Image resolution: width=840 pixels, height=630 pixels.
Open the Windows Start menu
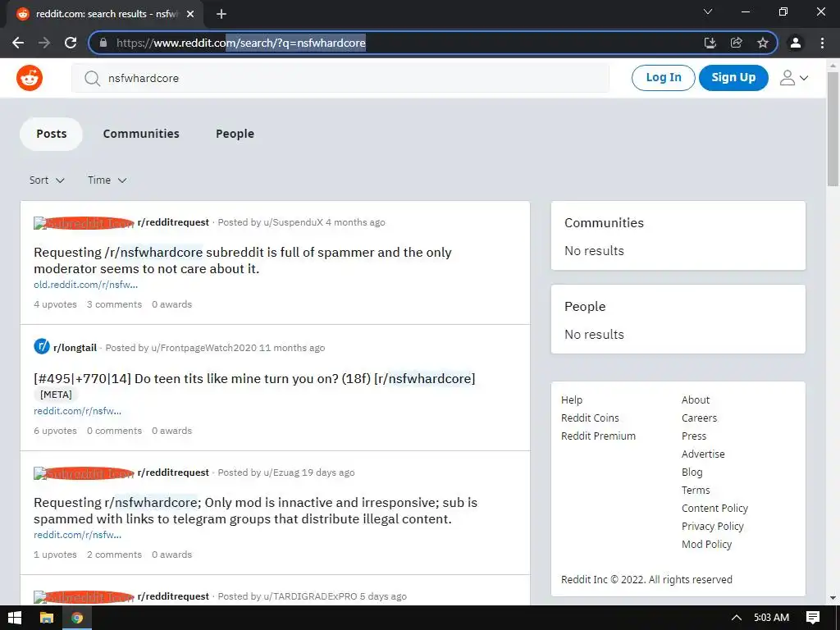(x=15, y=618)
